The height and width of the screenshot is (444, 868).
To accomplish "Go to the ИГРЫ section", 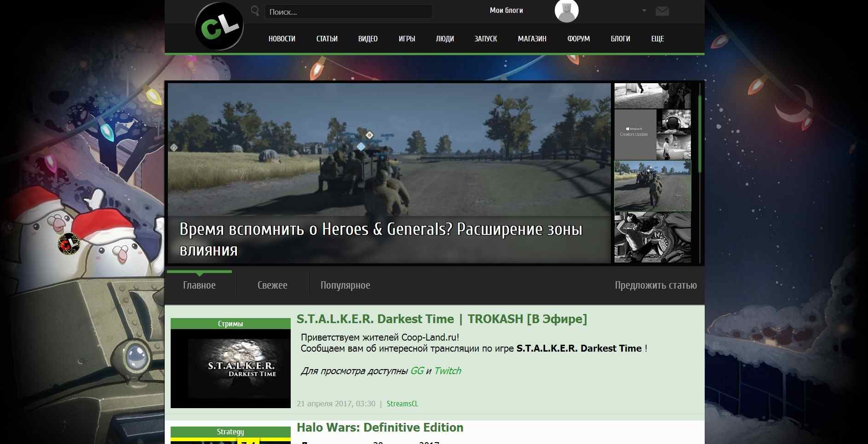I will [x=407, y=39].
